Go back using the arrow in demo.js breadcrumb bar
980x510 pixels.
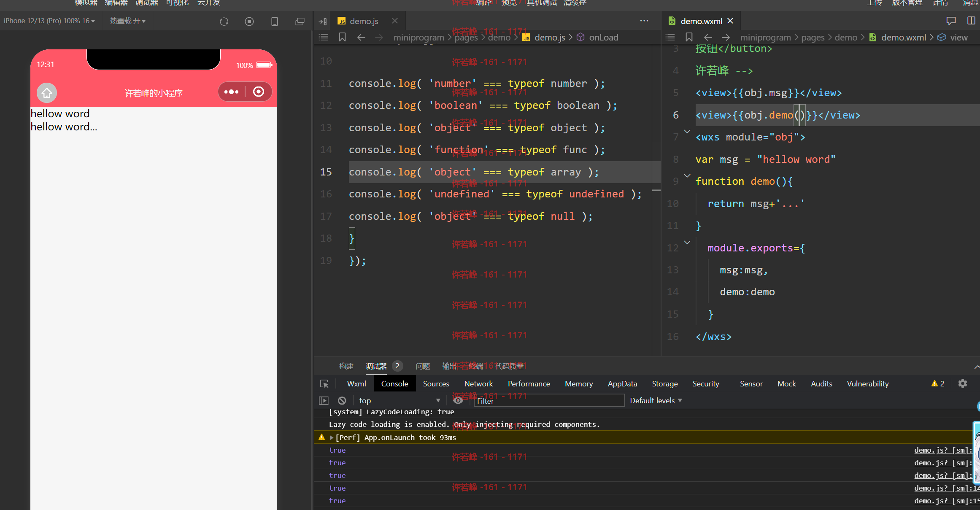361,37
